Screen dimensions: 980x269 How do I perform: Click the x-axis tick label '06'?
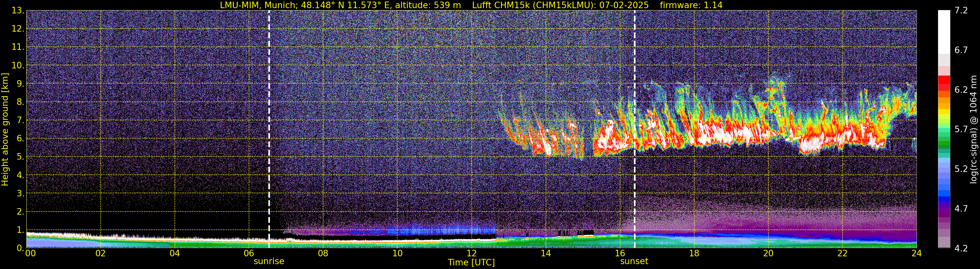(248, 253)
